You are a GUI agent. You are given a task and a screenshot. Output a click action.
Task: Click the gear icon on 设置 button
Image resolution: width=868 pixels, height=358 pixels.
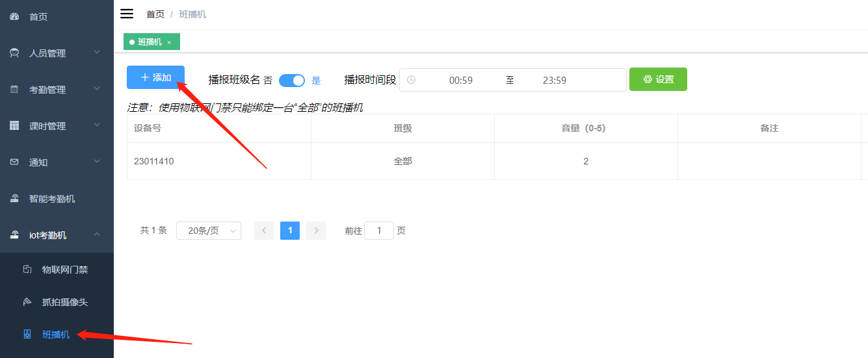coord(648,79)
